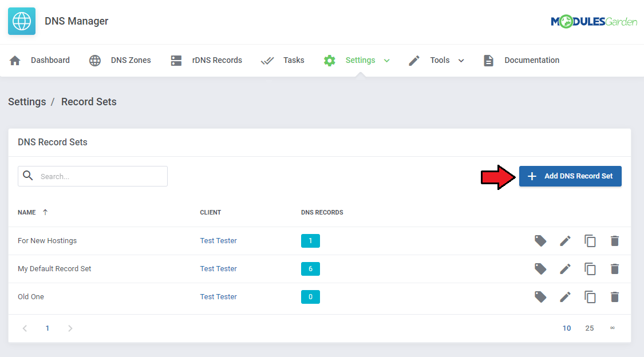This screenshot has width=644, height=357.
Task: Click tag icon for My Default Record Set
Action: pyautogui.click(x=540, y=269)
